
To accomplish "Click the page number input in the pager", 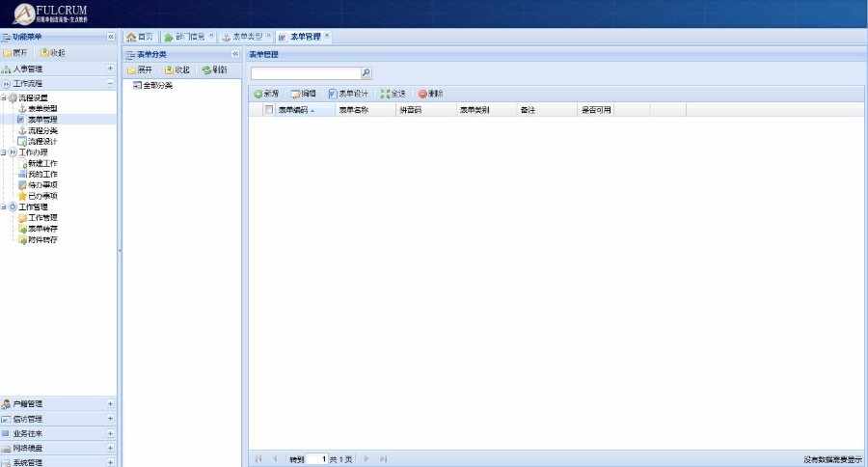I will 317,459.
